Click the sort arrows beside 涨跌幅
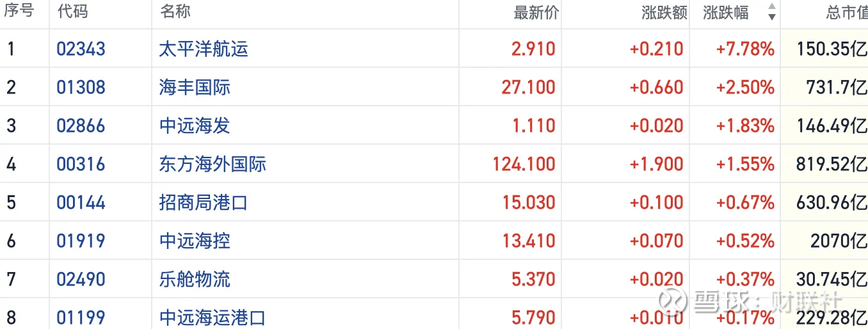The image size is (868, 329). click(x=772, y=12)
